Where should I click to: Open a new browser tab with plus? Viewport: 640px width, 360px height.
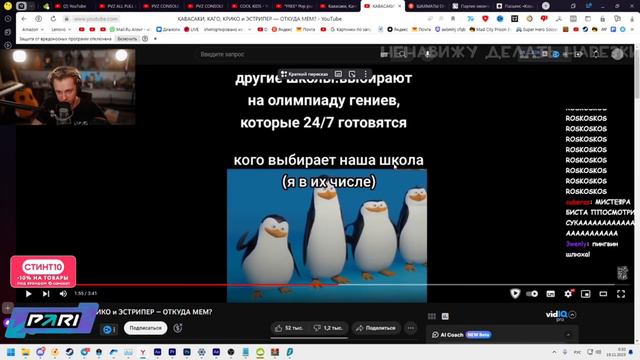click(x=546, y=6)
